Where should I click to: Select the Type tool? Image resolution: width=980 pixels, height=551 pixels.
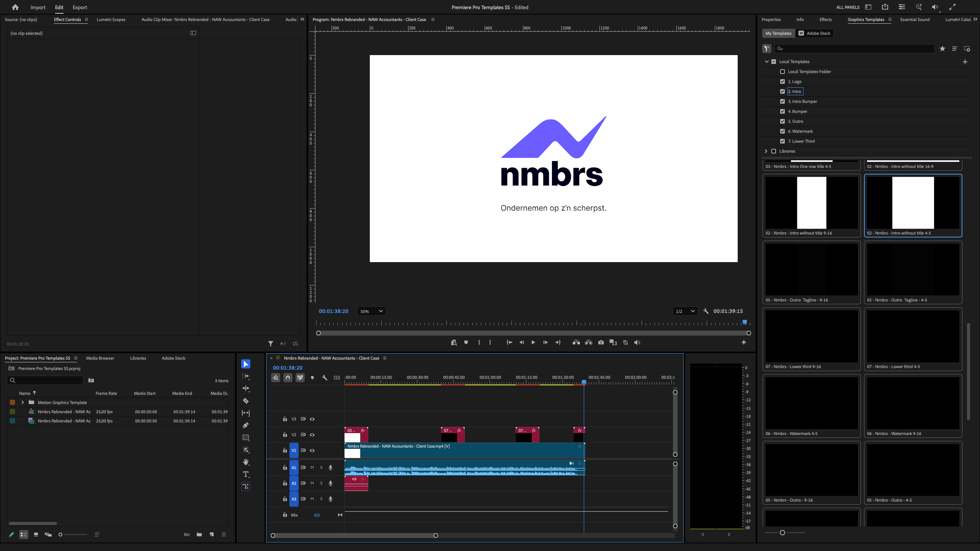point(246,474)
